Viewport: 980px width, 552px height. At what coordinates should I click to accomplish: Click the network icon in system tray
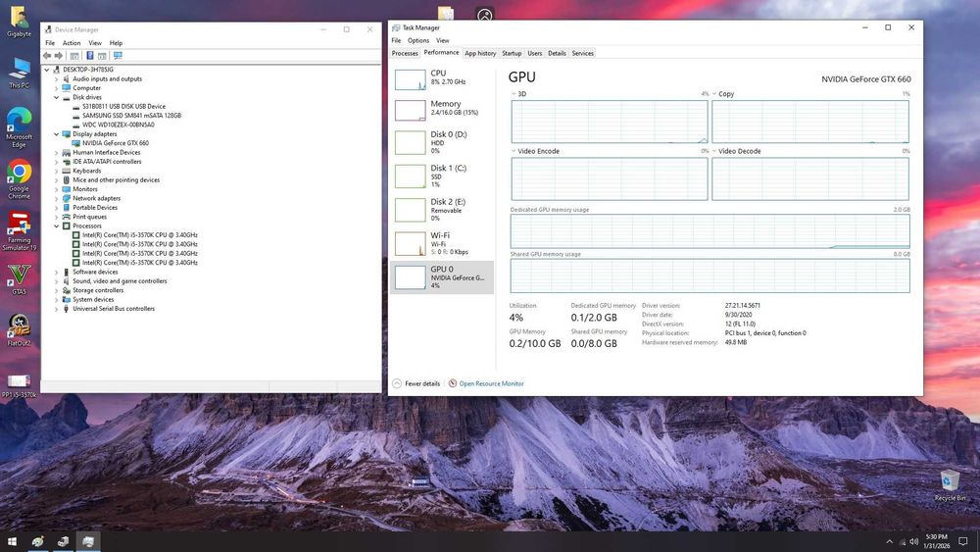pos(902,541)
